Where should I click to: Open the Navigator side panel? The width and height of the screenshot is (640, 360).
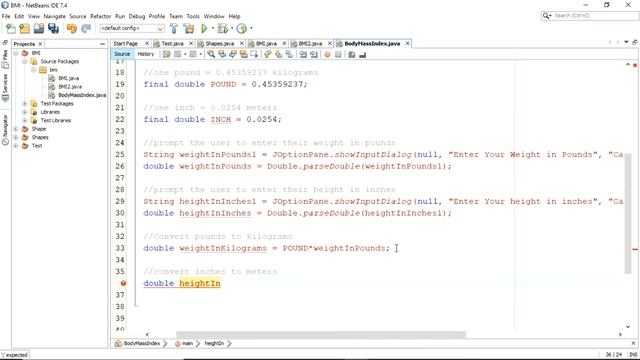click(5, 129)
